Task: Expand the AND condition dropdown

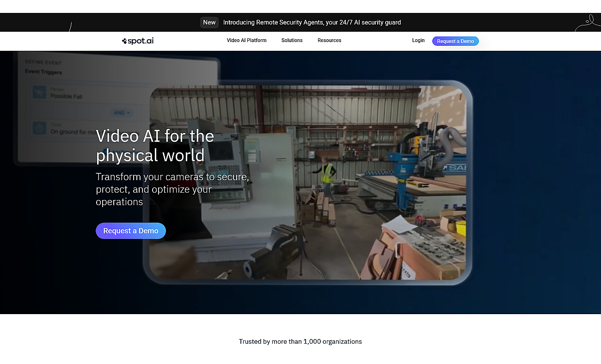Action: pos(122,113)
